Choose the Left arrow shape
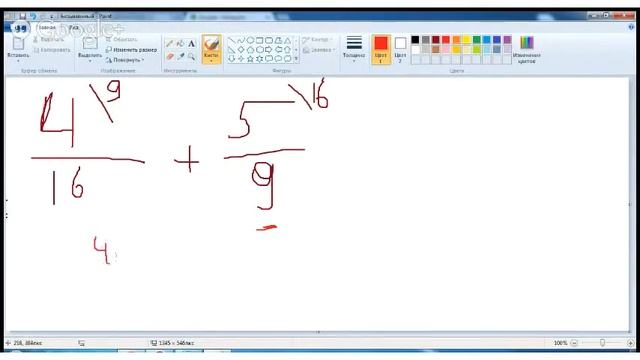640x360 pixels. (278, 49)
